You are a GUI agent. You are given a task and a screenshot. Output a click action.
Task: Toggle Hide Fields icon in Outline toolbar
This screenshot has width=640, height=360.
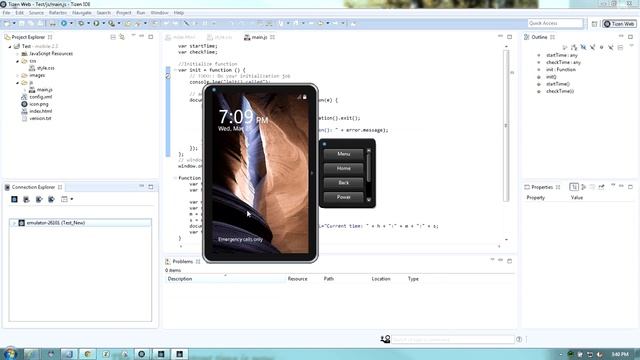583,47
